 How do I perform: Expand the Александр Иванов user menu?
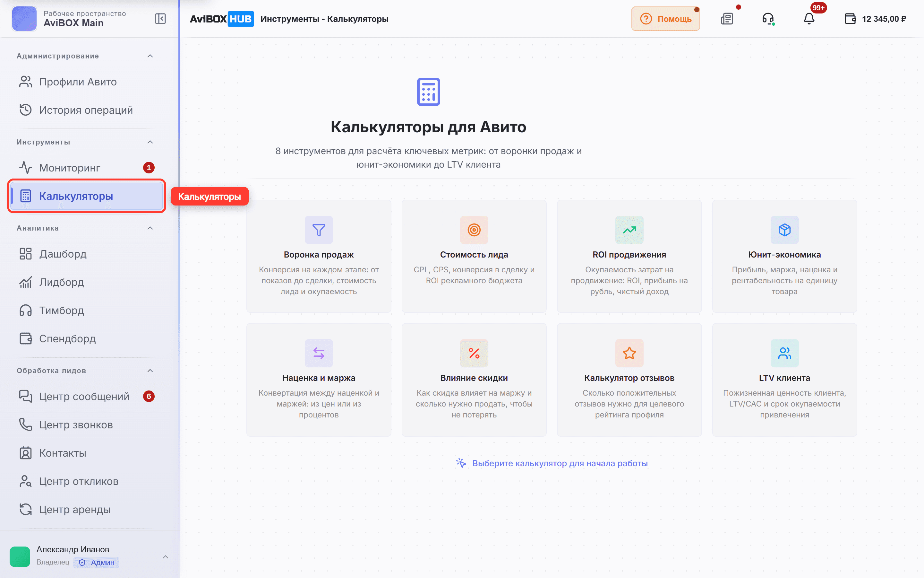tap(165, 556)
